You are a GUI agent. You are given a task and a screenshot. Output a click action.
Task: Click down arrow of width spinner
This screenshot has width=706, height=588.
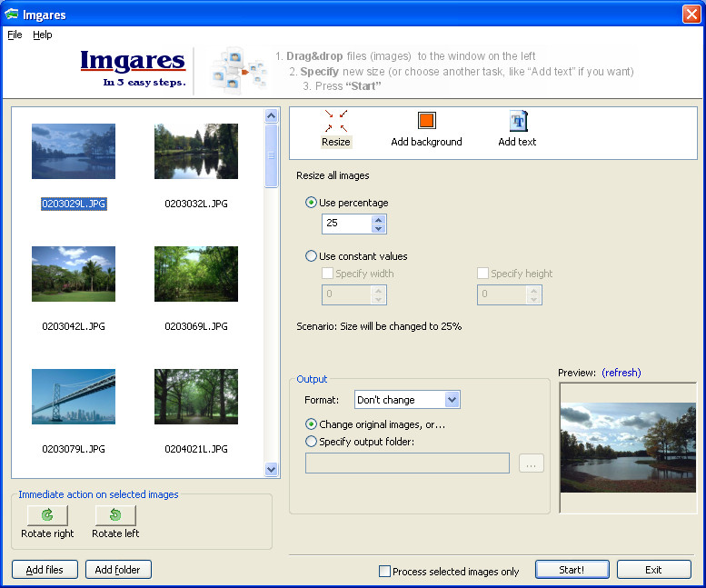coord(378,299)
